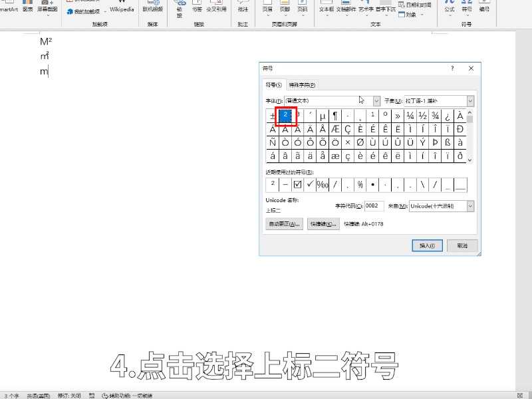Open the 子集 subset dropdown
Viewport: 532px width, 399px height.
pos(470,100)
